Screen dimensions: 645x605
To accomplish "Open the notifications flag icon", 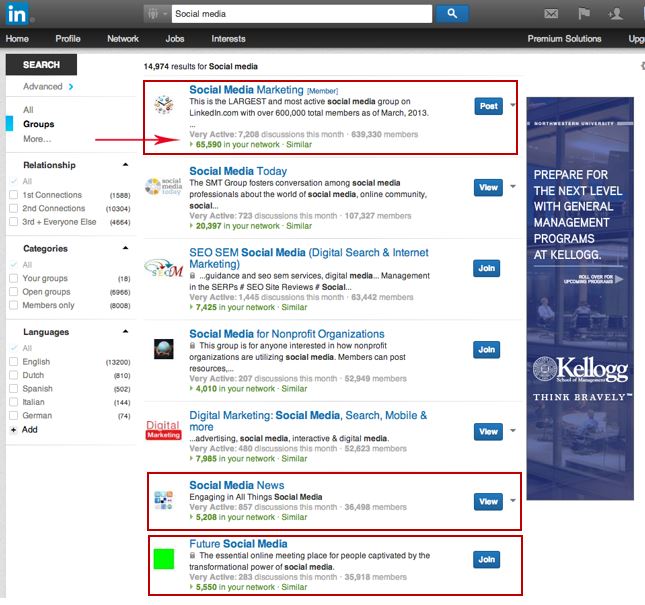I will 583,14.
